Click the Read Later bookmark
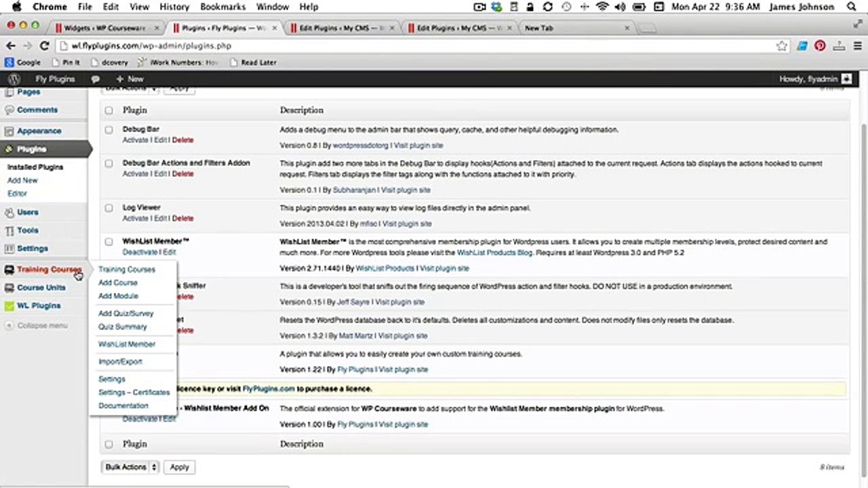Image resolution: width=868 pixels, height=488 pixels. (x=253, y=62)
